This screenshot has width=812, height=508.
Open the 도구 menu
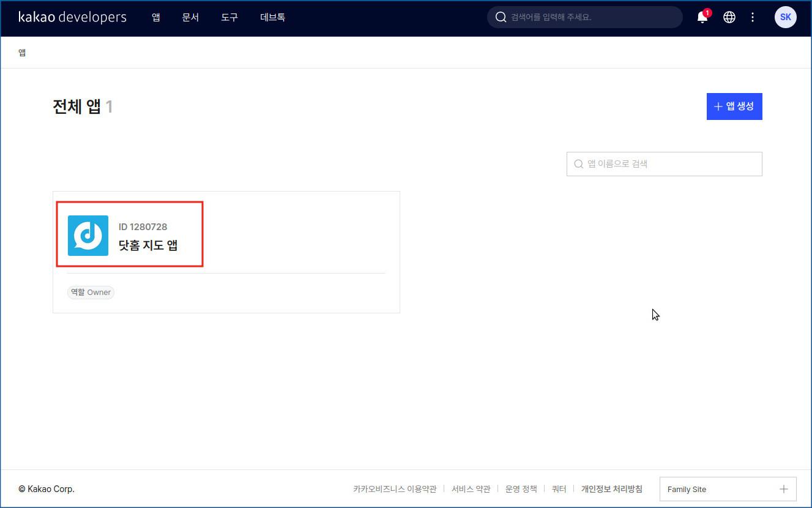tap(229, 17)
